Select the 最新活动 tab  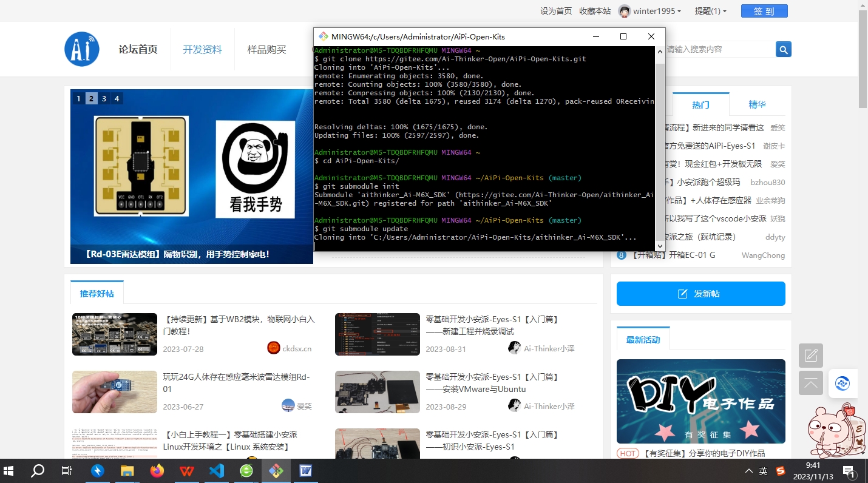[x=643, y=339]
